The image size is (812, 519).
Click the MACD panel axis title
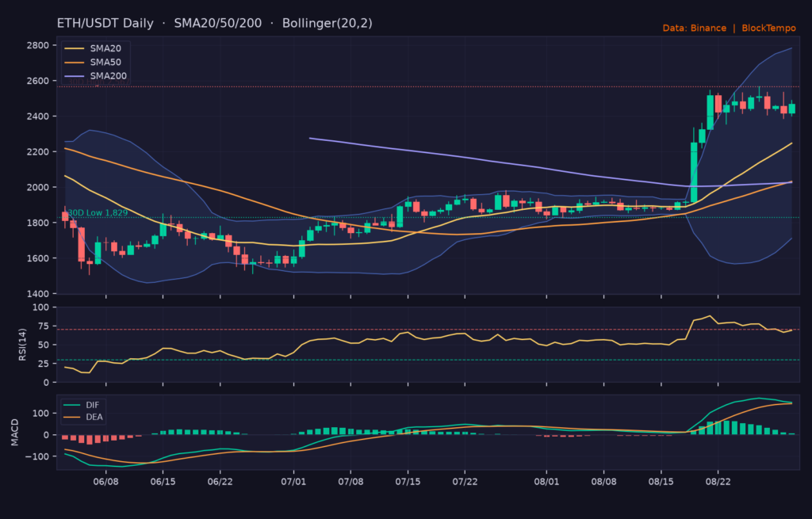point(14,433)
